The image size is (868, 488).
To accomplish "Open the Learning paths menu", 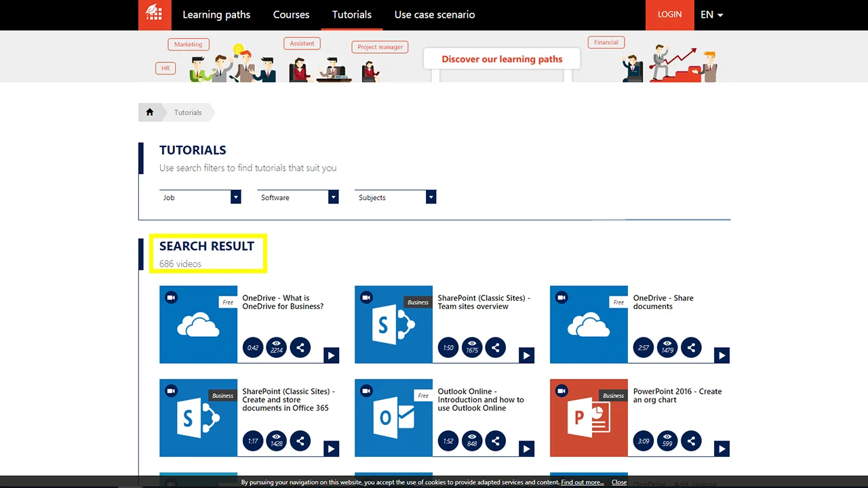I will pyautogui.click(x=216, y=15).
